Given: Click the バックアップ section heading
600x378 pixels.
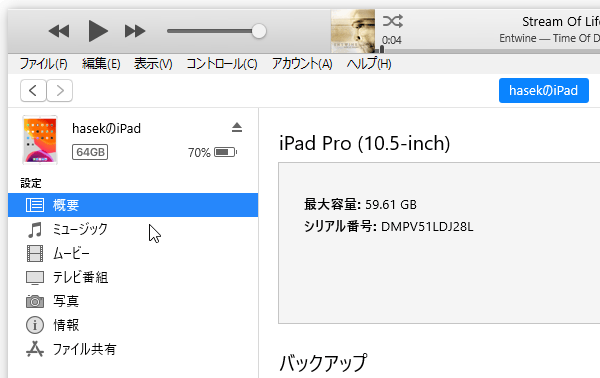Looking at the screenshot, I should (323, 363).
